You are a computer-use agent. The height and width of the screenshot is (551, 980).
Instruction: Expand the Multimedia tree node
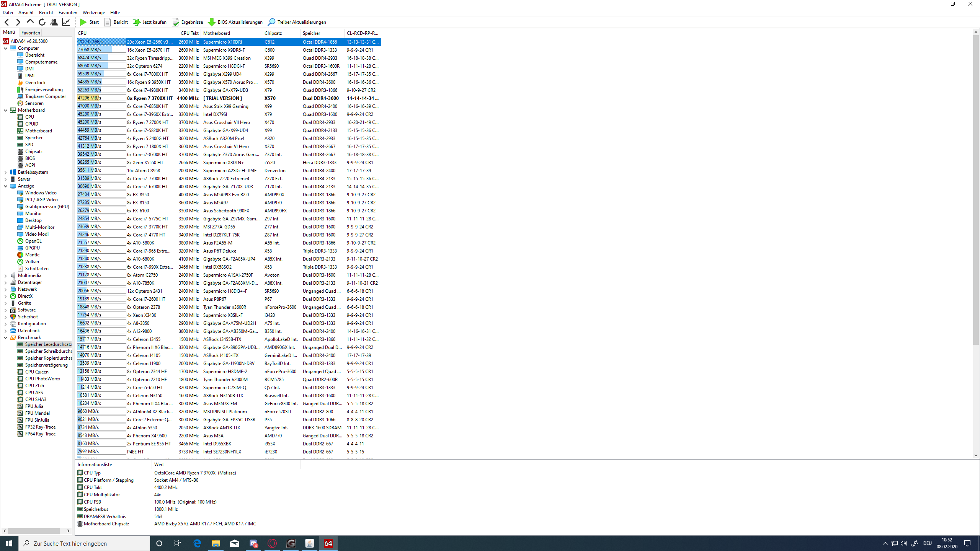pyautogui.click(x=6, y=275)
